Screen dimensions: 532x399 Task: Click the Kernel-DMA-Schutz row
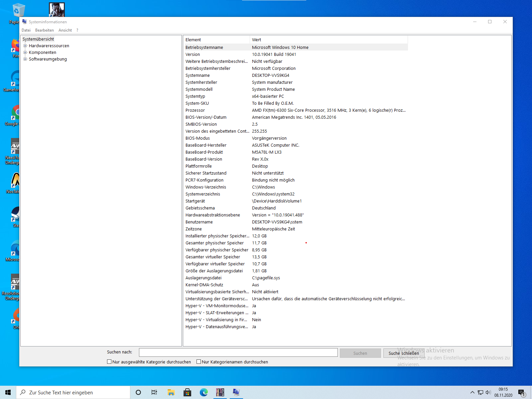point(296,285)
